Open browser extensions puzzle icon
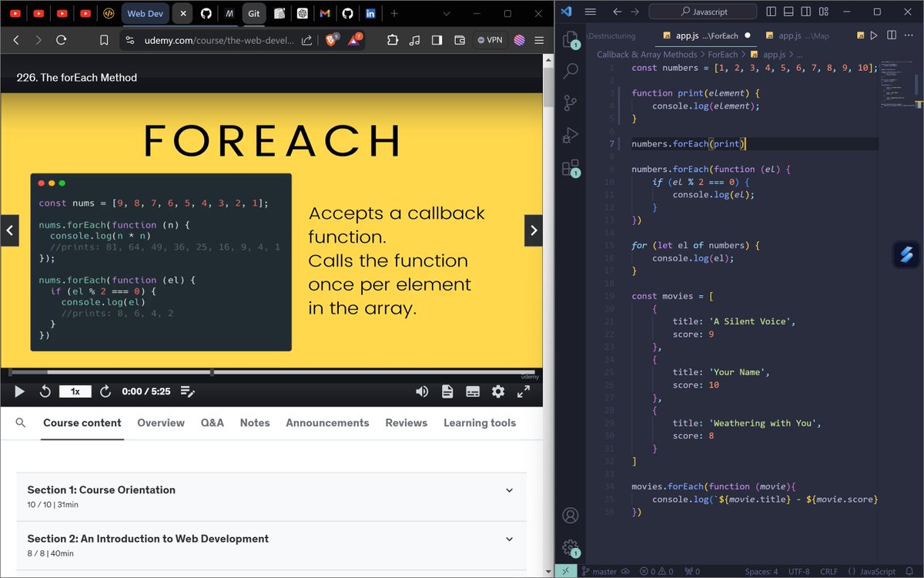 [392, 40]
